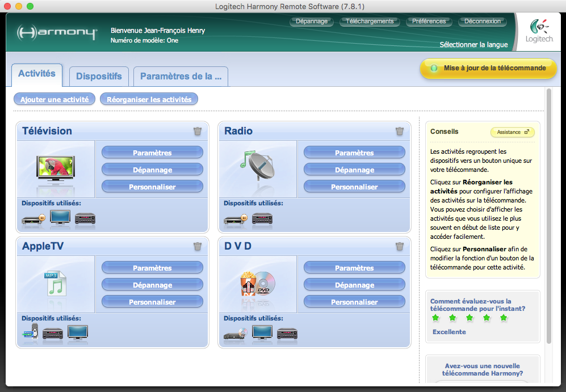Click 'Bienvenue Jean-François Henry' text

tap(158, 31)
